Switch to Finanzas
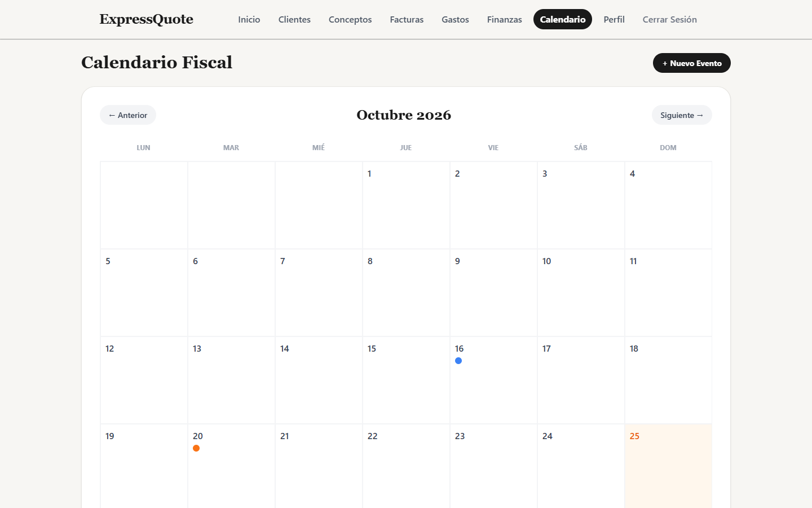812x508 pixels. (505, 19)
